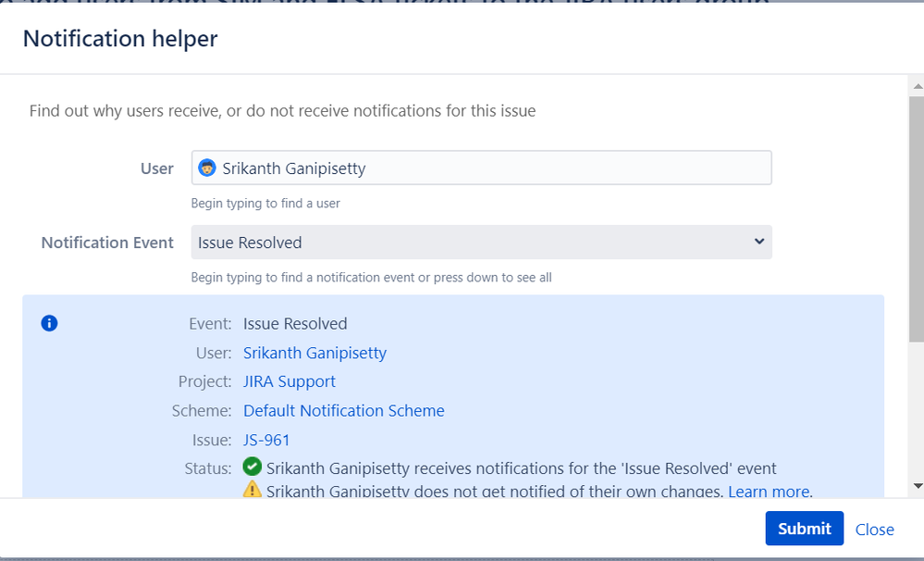Open the Notification Event dropdown
Image resolution: width=924 pixels, height=561 pixels.
482,242
